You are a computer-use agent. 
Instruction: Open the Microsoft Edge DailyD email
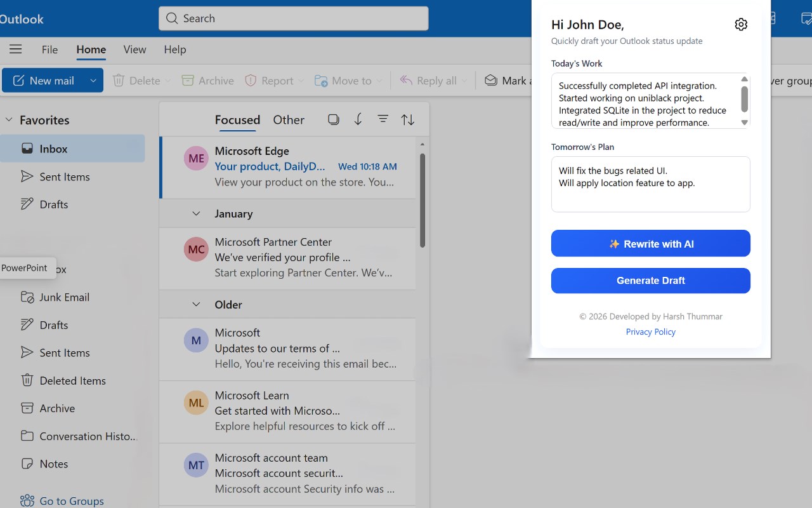click(288, 166)
